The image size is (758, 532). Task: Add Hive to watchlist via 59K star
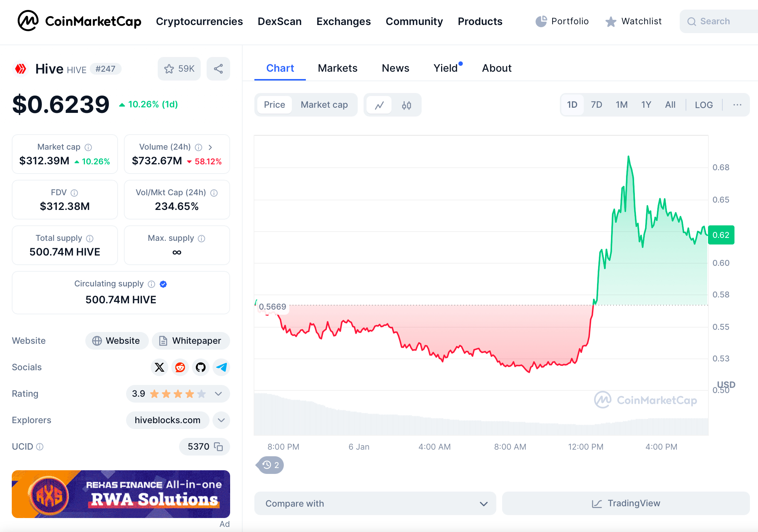[x=179, y=69]
